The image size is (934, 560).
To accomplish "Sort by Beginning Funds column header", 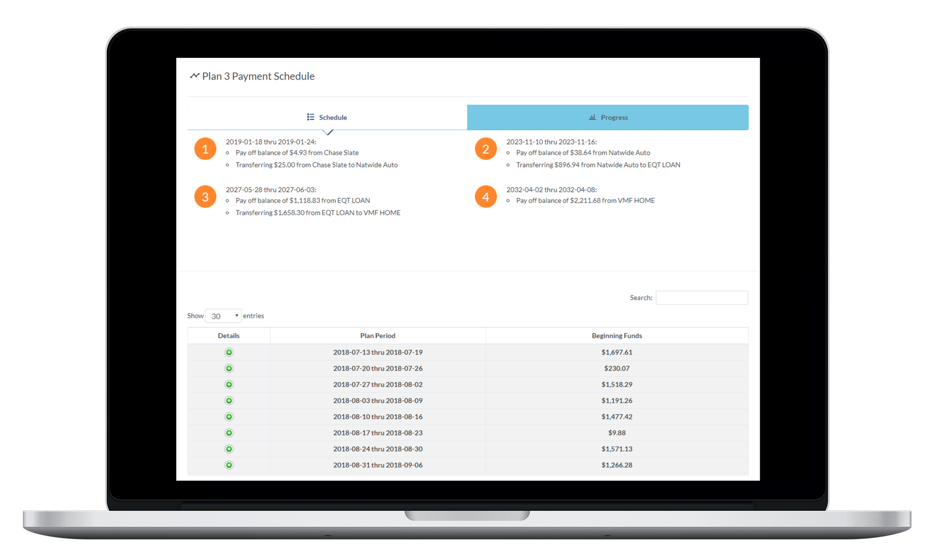I will point(616,336).
